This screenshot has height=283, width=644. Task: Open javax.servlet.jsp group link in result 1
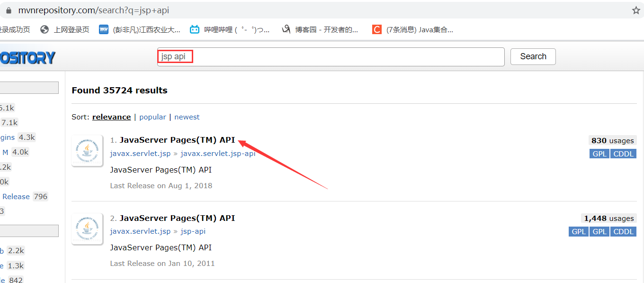140,154
